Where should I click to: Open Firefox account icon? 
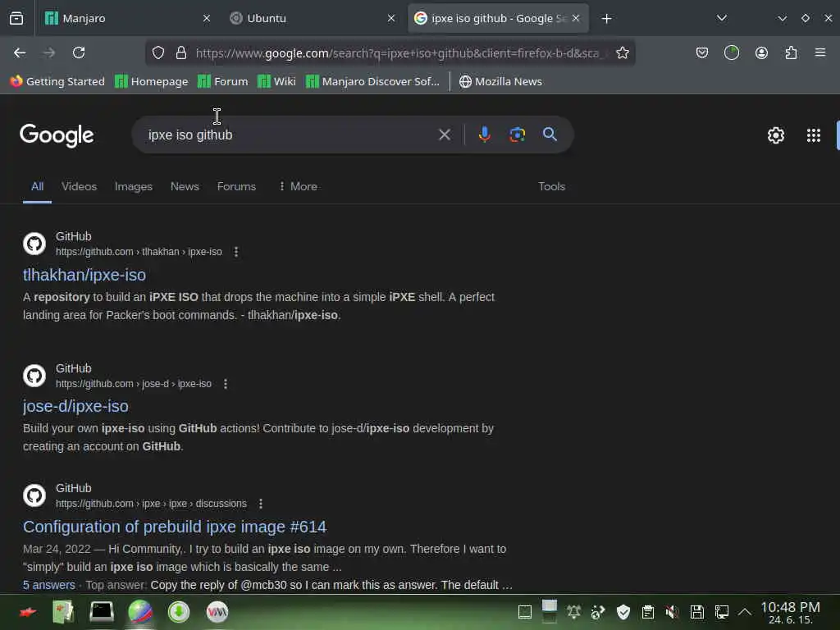tap(761, 52)
